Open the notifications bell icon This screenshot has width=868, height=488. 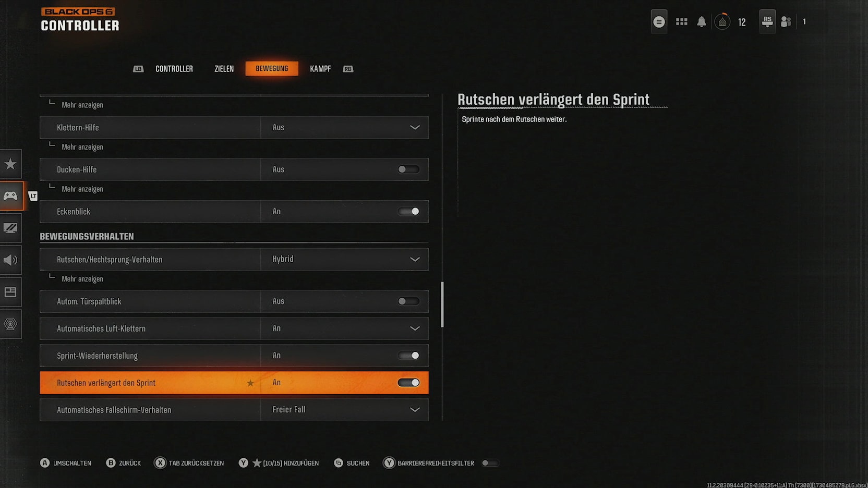point(702,22)
